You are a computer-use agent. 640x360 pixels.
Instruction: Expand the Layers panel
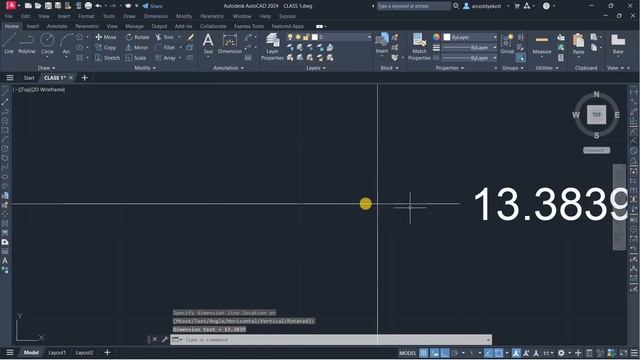tap(316, 68)
